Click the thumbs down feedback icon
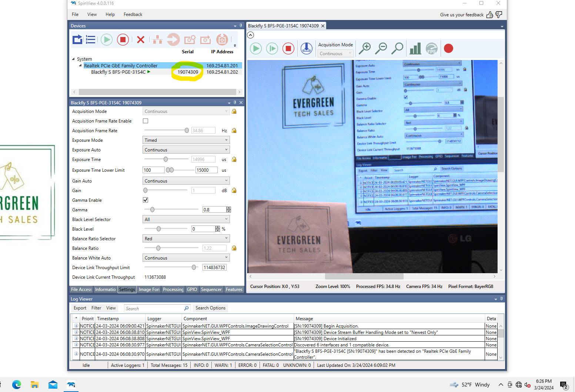The image size is (575, 392). point(499,15)
